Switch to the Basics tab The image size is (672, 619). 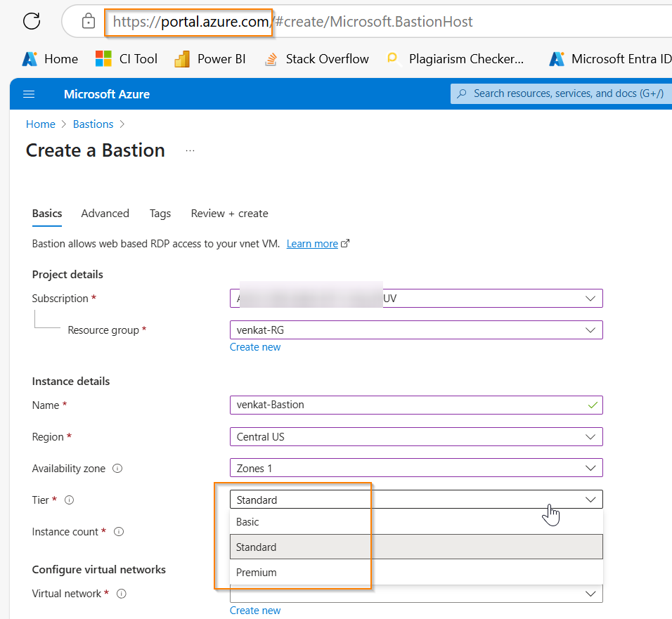click(47, 214)
